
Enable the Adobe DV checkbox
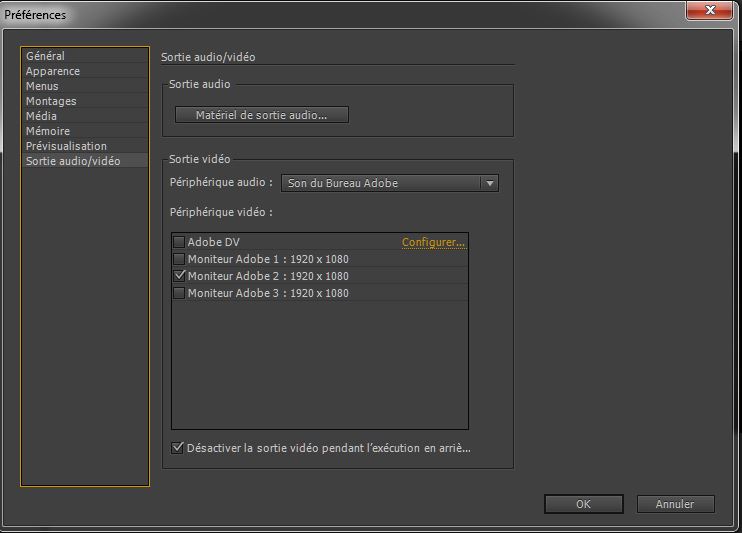pyautogui.click(x=179, y=242)
